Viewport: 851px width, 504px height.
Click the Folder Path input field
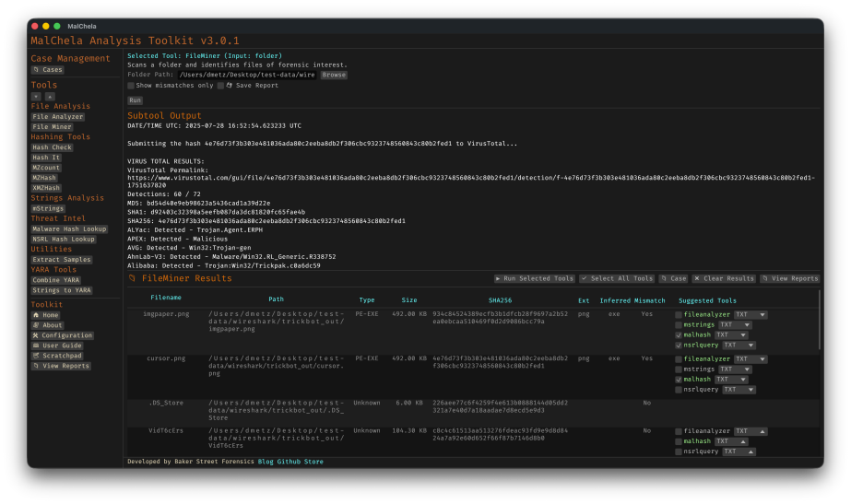pyautogui.click(x=247, y=75)
